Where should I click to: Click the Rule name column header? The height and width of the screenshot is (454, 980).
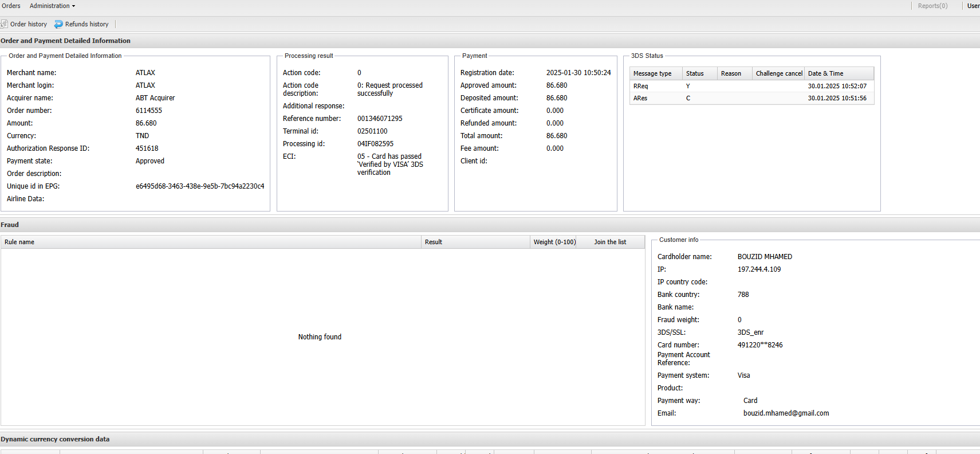[19, 242]
